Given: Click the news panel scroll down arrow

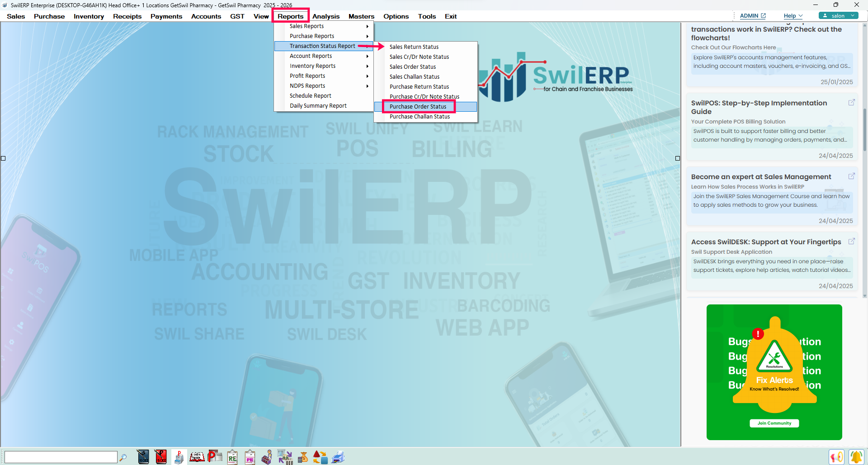Looking at the screenshot, I should point(865,296).
